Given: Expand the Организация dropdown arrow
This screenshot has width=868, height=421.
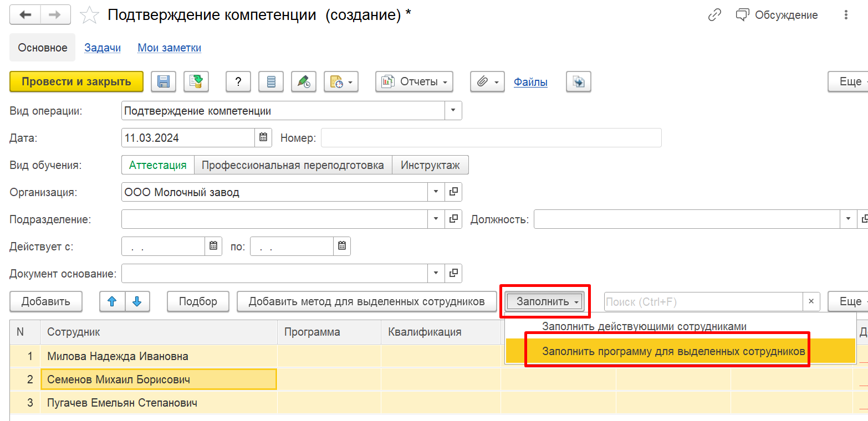Looking at the screenshot, I should [436, 192].
